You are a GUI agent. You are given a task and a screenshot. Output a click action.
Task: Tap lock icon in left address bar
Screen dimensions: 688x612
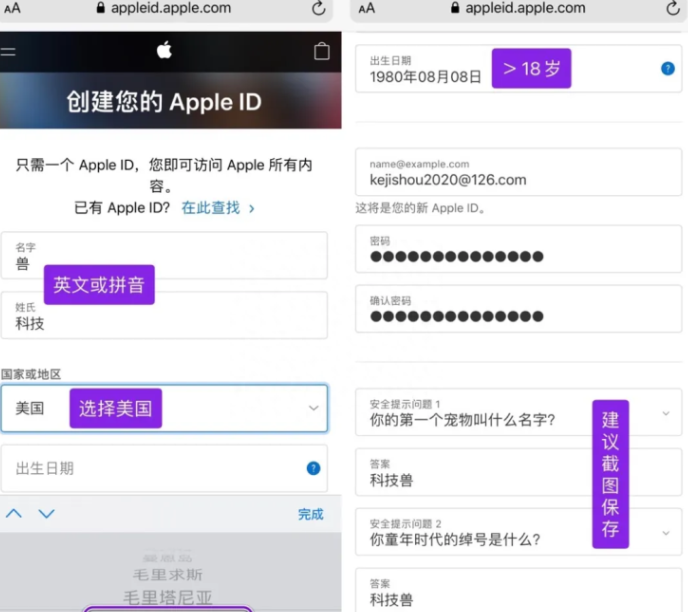tap(101, 8)
